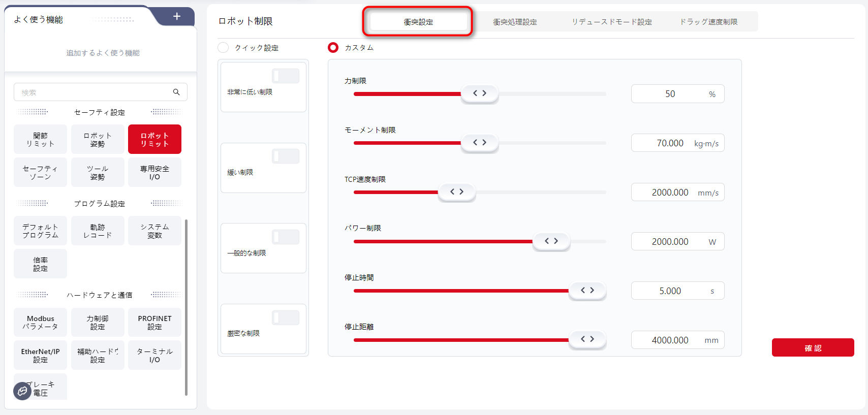868x415 pixels.
Task: Click the plus icon to add favorites
Action: pyautogui.click(x=176, y=16)
